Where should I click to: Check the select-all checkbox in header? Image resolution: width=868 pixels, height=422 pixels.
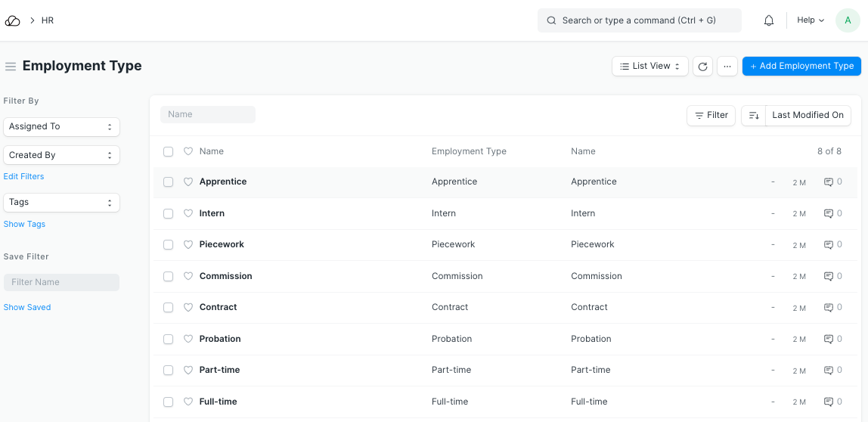coord(168,151)
